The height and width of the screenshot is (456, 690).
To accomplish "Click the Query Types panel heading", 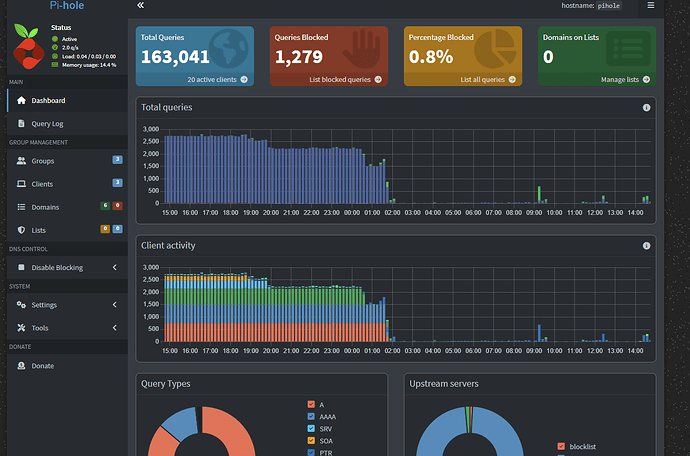I will [x=165, y=384].
